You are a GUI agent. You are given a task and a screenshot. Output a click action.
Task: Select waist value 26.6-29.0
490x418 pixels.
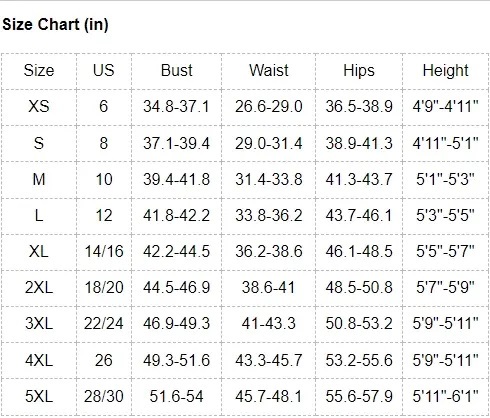click(x=269, y=107)
